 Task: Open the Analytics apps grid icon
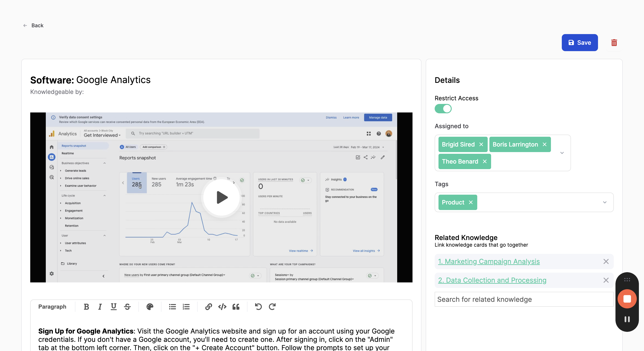coord(368,134)
